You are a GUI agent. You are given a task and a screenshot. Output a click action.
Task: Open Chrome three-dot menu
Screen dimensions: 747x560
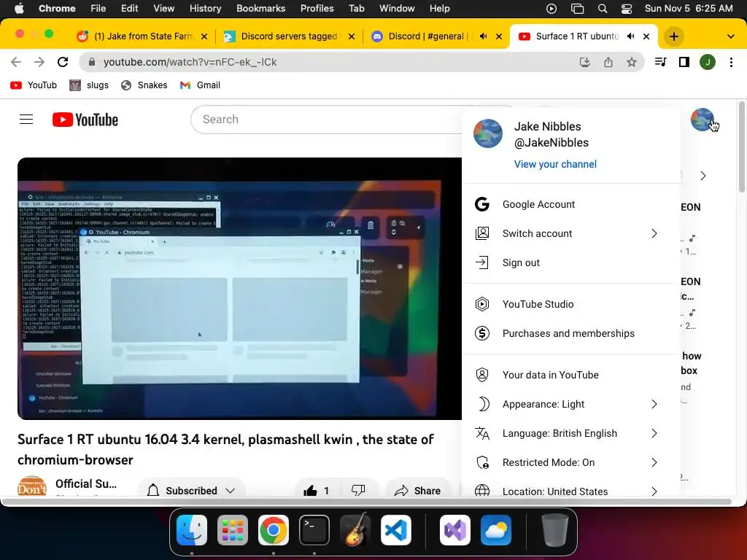(x=731, y=62)
